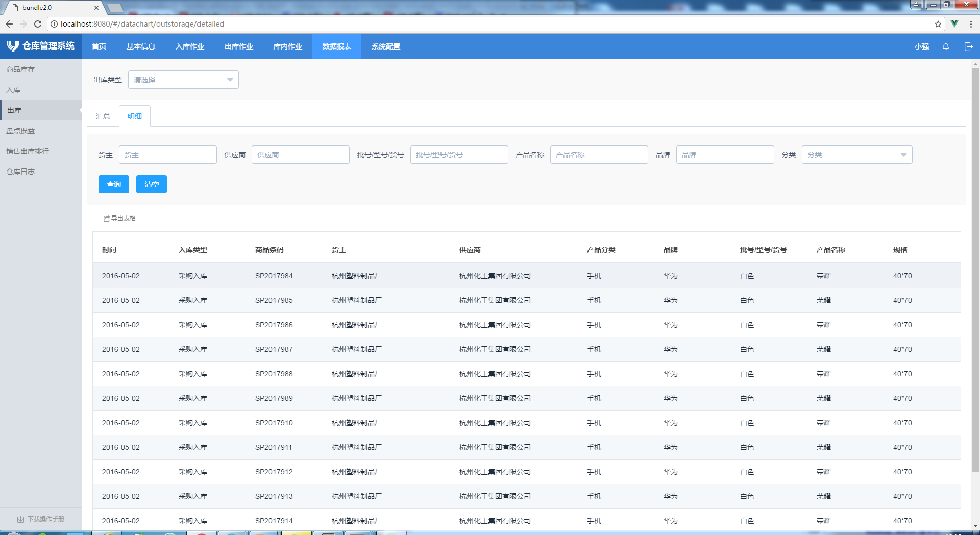980x535 pixels.
Task: Go back with browser back arrow
Action: 9,24
